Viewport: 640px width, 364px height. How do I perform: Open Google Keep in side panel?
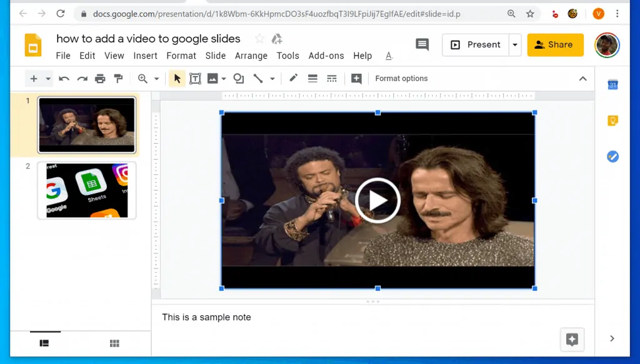pyautogui.click(x=612, y=121)
